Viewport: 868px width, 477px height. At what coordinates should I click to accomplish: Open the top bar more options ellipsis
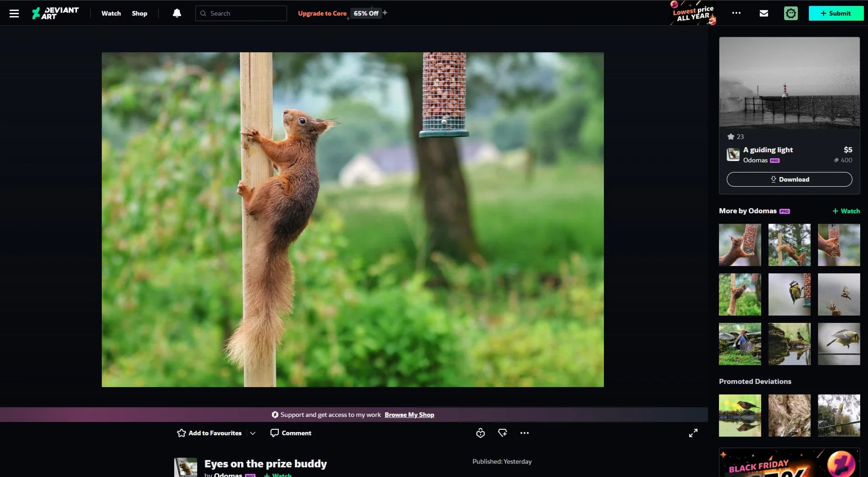point(736,13)
